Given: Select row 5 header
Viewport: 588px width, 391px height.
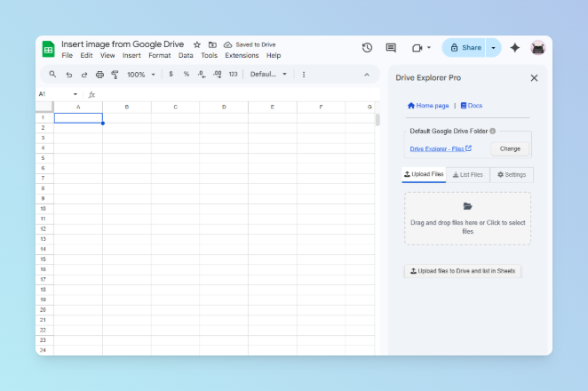Looking at the screenshot, I should (x=44, y=158).
